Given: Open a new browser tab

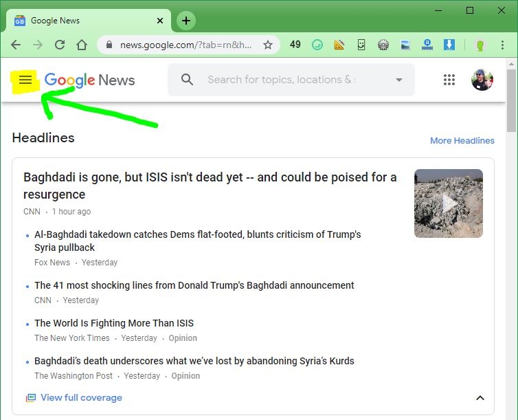Looking at the screenshot, I should 186,21.
